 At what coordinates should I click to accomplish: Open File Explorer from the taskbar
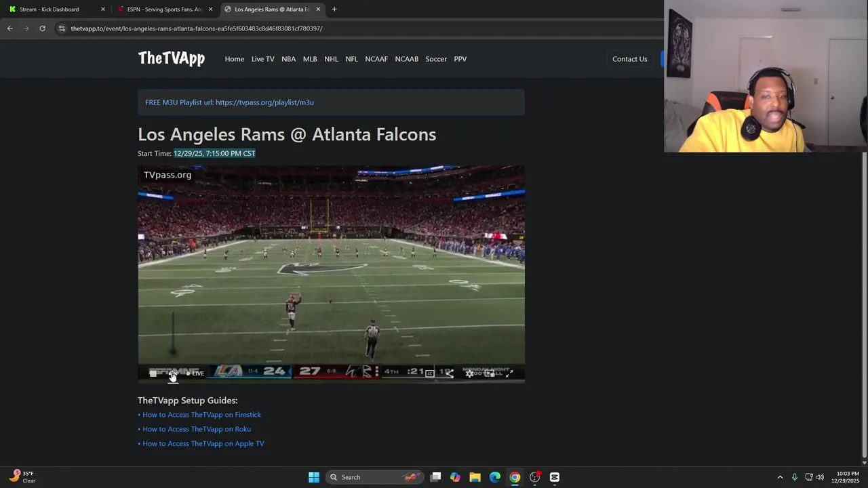[475, 477]
